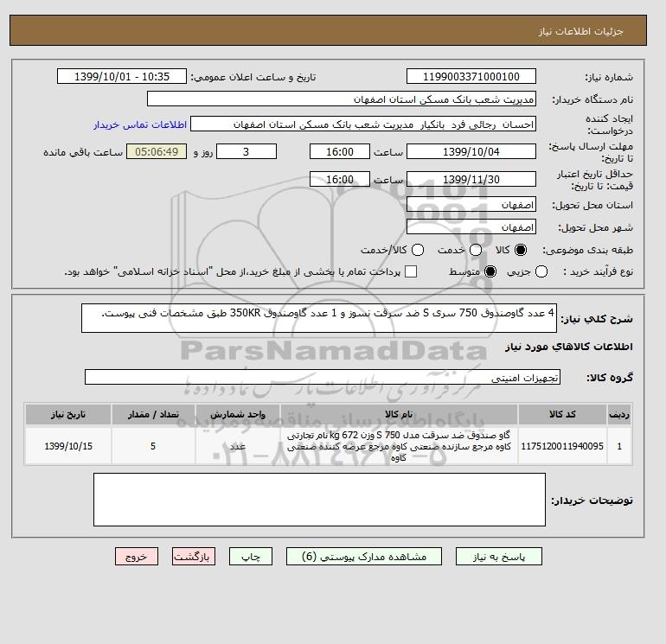Select the item row with code 117512001194095
Image resolution: width=666 pixels, height=644 pixels.
(x=328, y=446)
